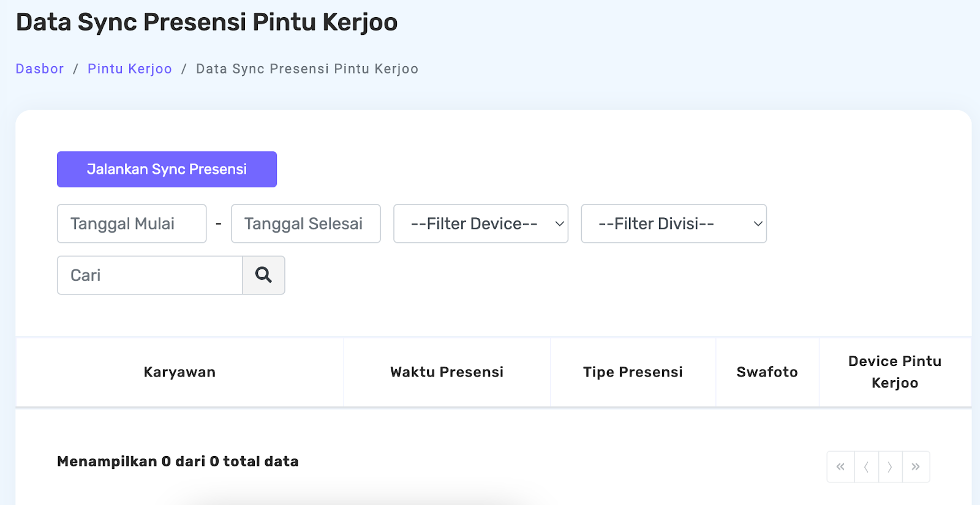Click the Menampilkan 0 dari 0 total data text
The width and height of the screenshot is (980, 505).
coord(178,462)
